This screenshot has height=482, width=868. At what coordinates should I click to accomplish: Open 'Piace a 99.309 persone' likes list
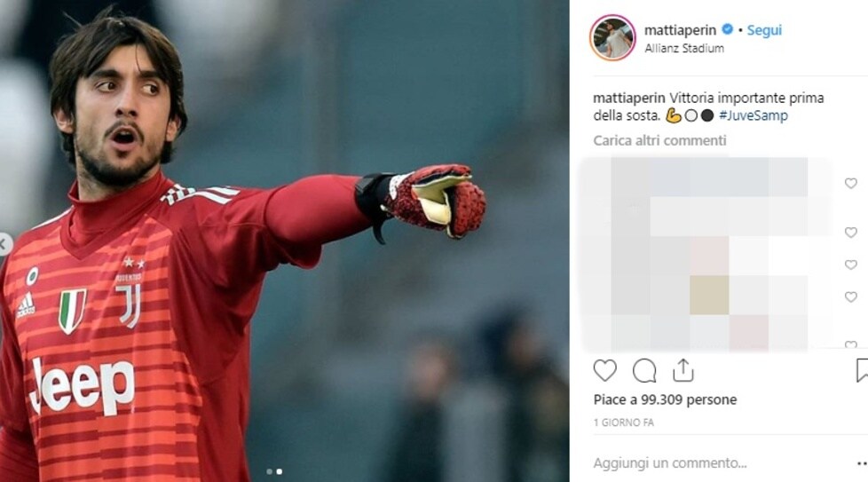[x=665, y=399]
